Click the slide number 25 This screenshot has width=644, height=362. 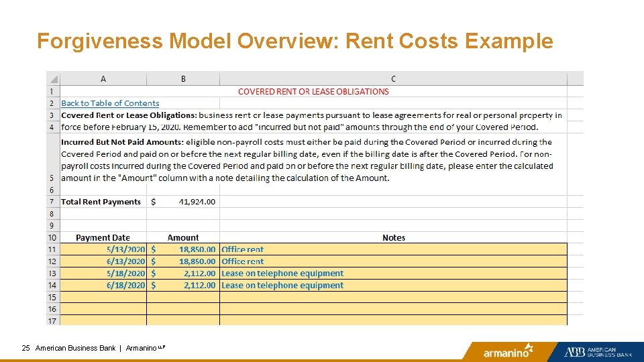[26, 348]
